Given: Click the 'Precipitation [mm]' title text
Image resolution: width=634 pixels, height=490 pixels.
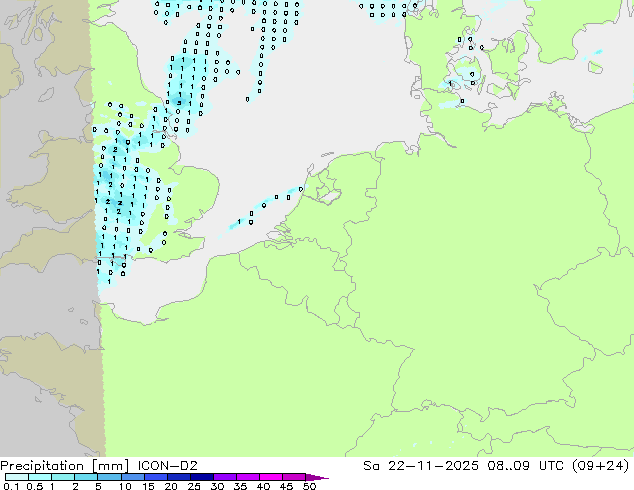Looking at the screenshot, I should (64, 466).
